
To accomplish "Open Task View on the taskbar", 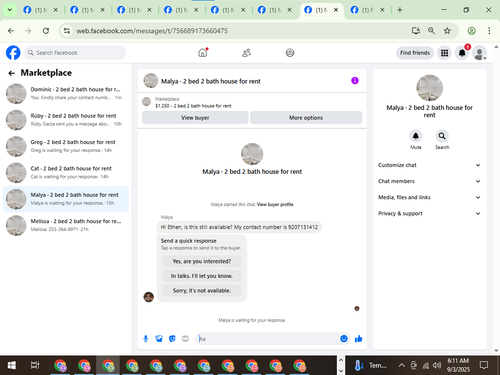I will click(x=35, y=365).
